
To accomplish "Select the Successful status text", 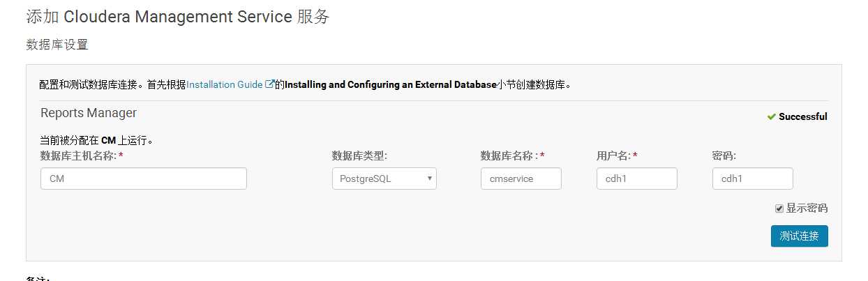I will coord(803,116).
